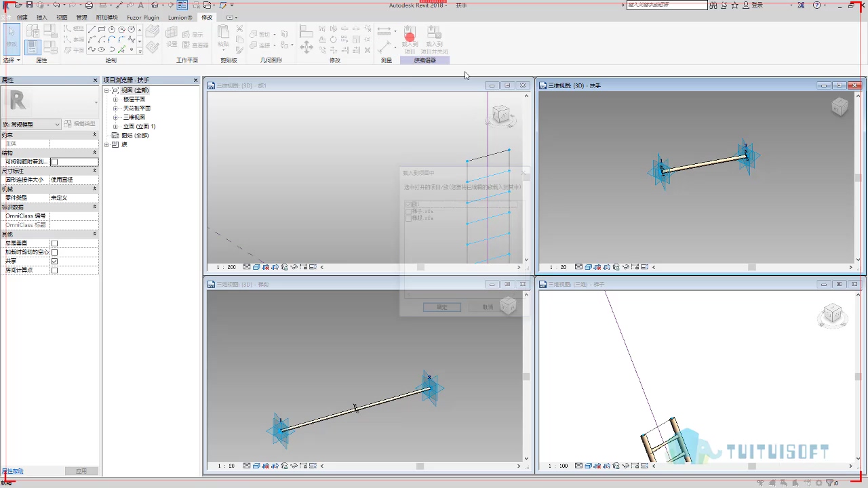Click the Save icon in quick access toolbar
The width and height of the screenshot is (868, 488).
[30, 5]
